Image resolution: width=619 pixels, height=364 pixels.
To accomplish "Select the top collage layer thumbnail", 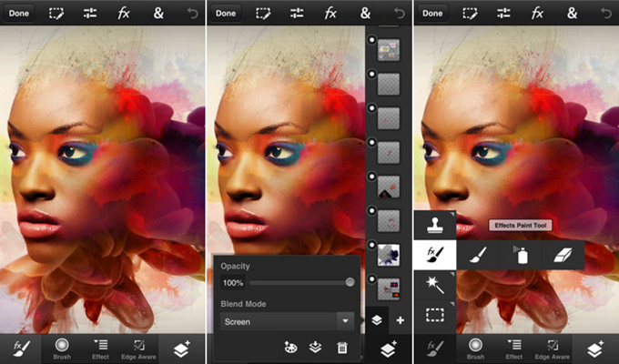I will click(389, 50).
